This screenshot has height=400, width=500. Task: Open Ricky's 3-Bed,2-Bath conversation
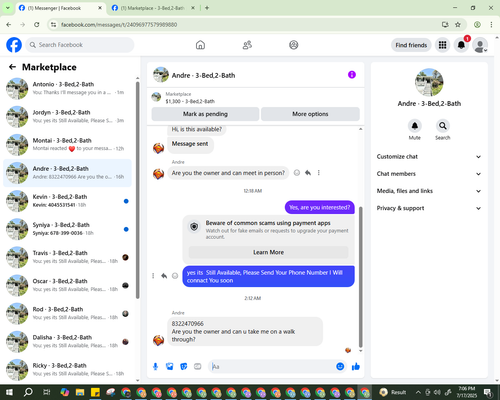67,370
